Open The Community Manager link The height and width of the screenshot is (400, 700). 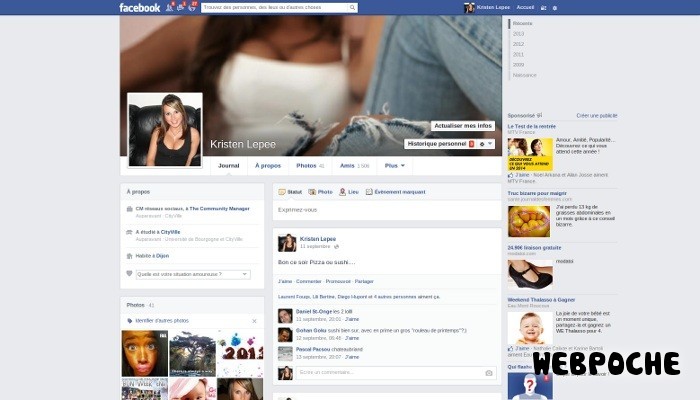click(219, 208)
